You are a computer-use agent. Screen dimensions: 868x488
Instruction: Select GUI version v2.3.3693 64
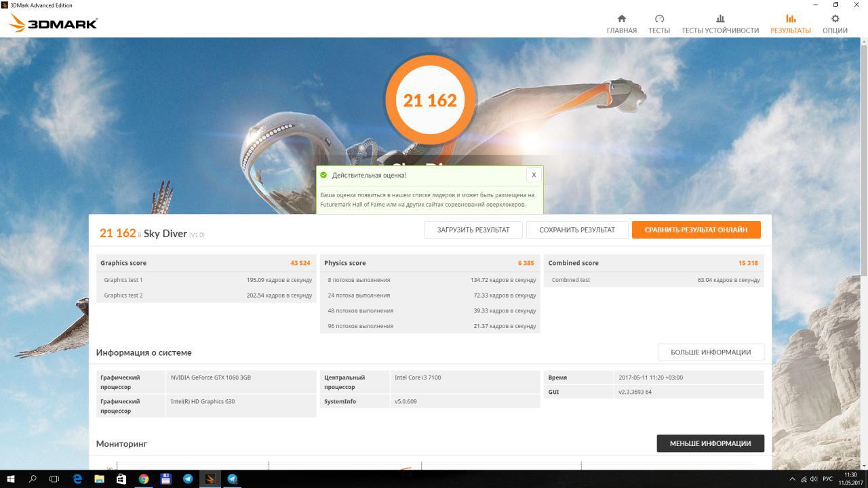[635, 392]
